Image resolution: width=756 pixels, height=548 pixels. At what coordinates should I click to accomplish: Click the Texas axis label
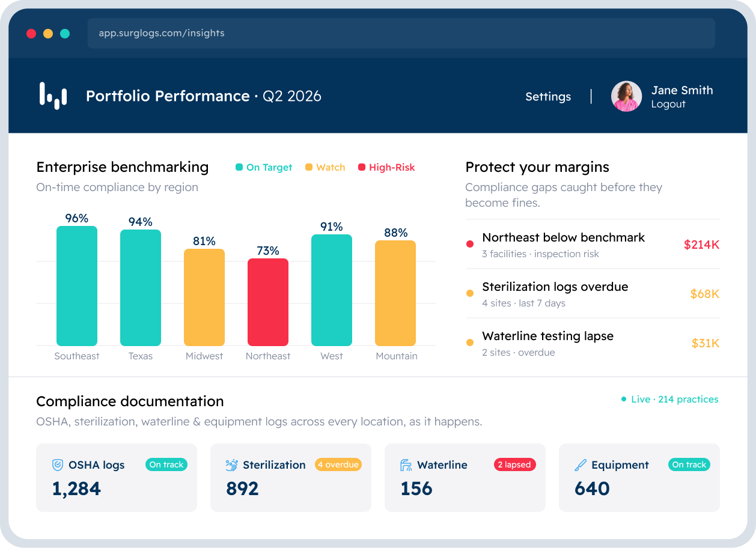141,356
